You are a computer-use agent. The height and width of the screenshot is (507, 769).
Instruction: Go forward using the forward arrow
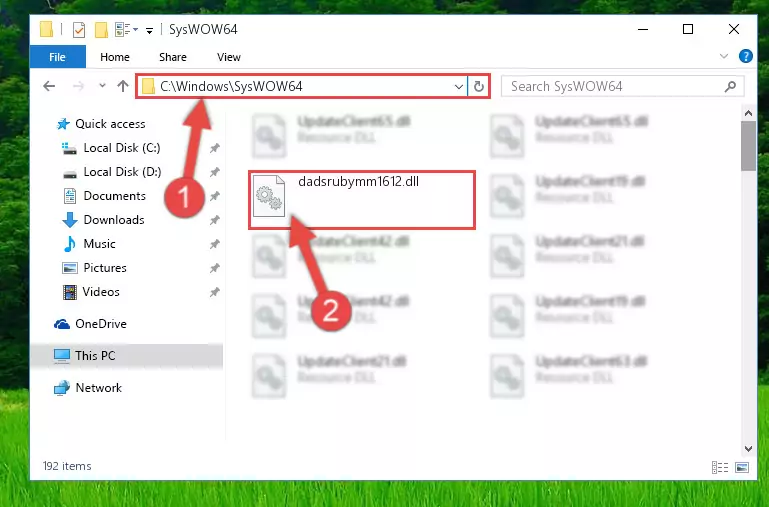point(78,86)
